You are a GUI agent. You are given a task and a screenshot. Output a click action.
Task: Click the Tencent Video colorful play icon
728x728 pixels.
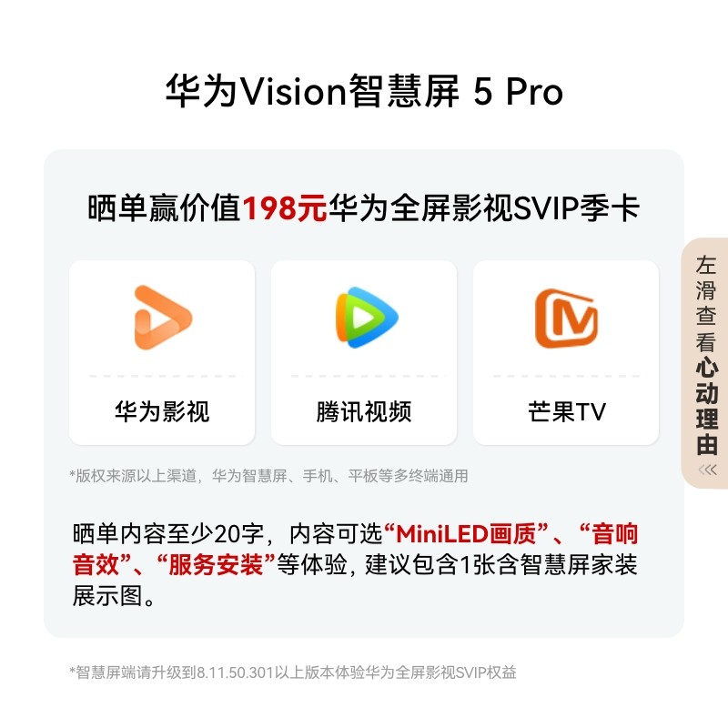coord(367,318)
